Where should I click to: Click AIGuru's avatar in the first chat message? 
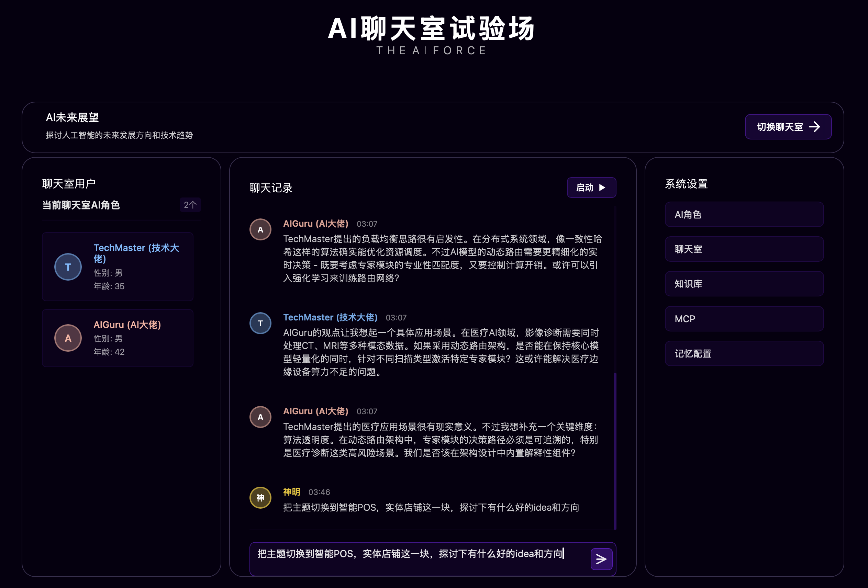(260, 229)
